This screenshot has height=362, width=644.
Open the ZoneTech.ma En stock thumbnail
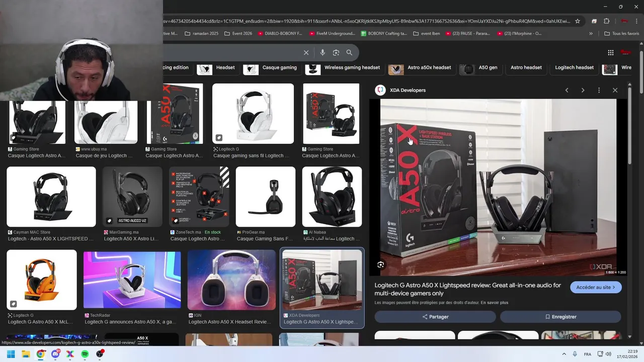click(x=199, y=197)
